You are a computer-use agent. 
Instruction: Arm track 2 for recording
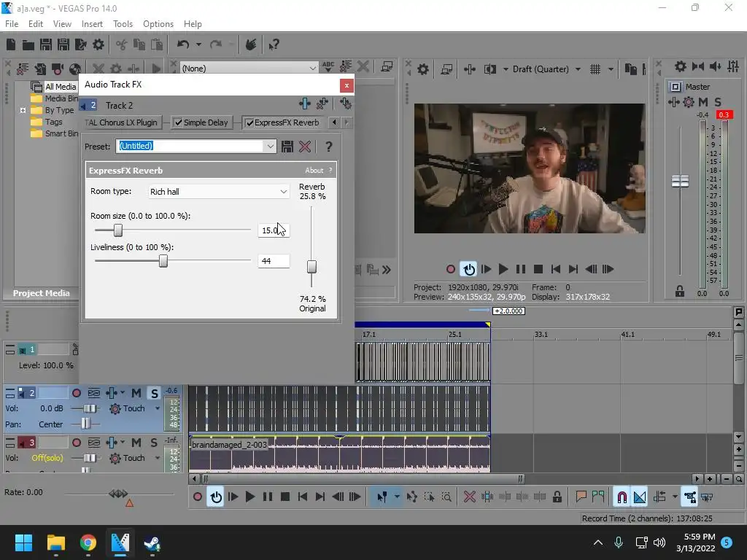click(x=76, y=393)
